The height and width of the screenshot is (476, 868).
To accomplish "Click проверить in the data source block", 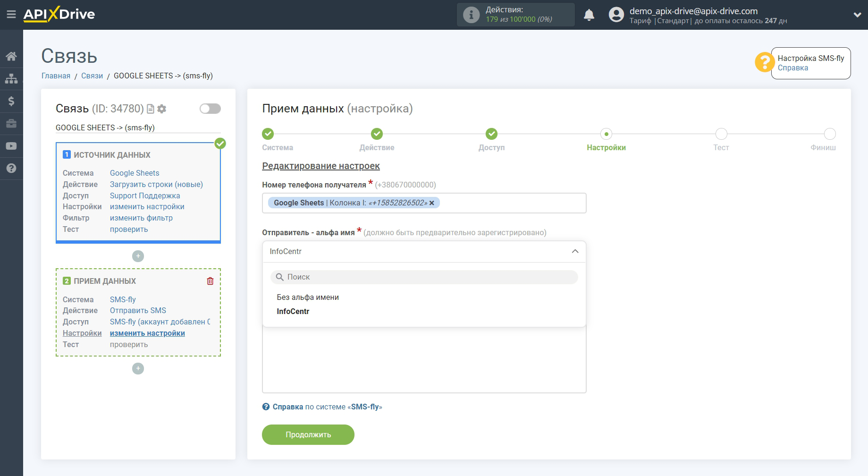I will 129,229.
